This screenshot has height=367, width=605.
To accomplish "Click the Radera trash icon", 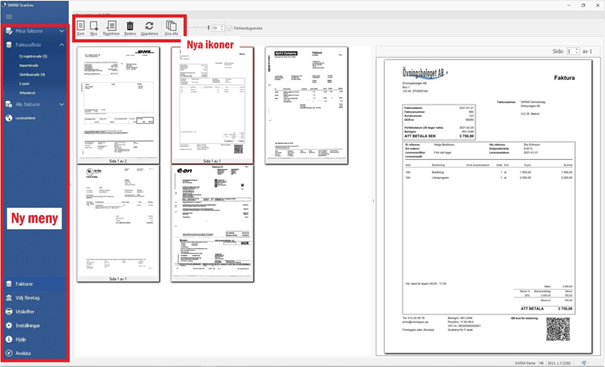I will (130, 28).
